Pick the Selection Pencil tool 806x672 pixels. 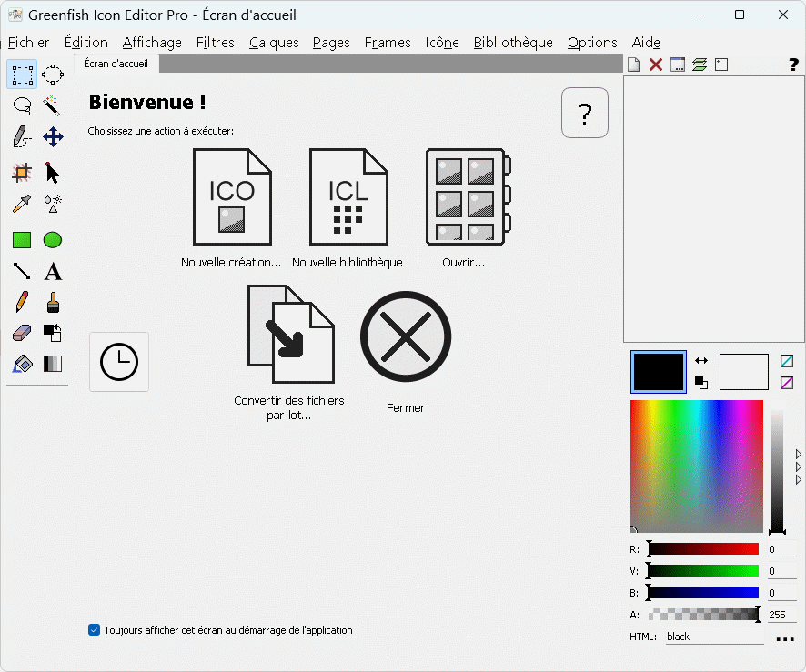click(22, 137)
